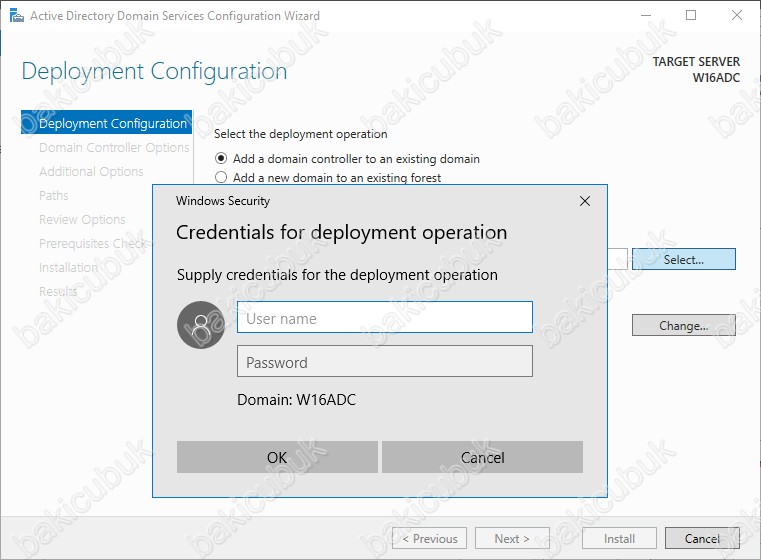Close the Windows Security dialog
The height and width of the screenshot is (560, 761).
pos(585,201)
